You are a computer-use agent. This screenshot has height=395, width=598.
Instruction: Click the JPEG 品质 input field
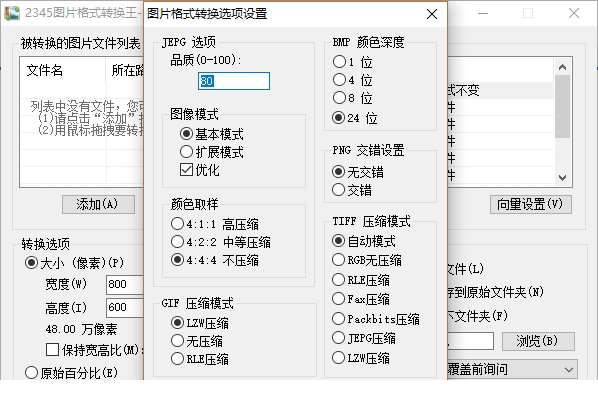[234, 81]
